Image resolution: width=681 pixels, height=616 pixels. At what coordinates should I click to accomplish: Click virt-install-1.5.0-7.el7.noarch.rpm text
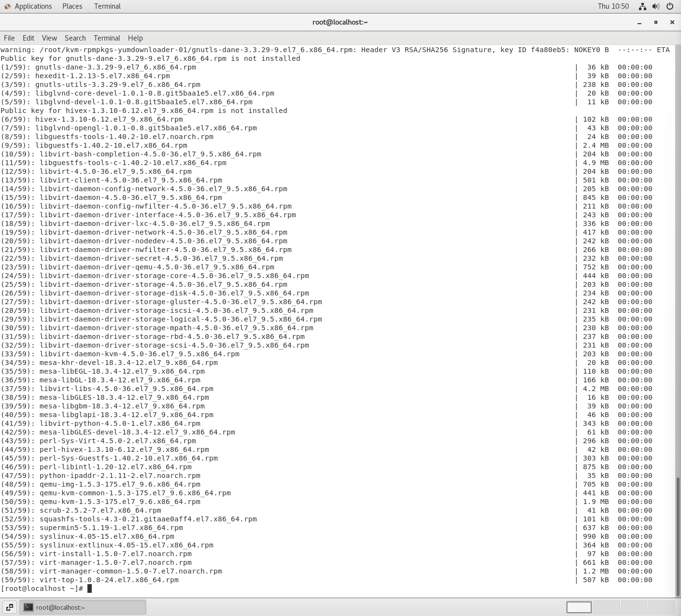pyautogui.click(x=115, y=554)
